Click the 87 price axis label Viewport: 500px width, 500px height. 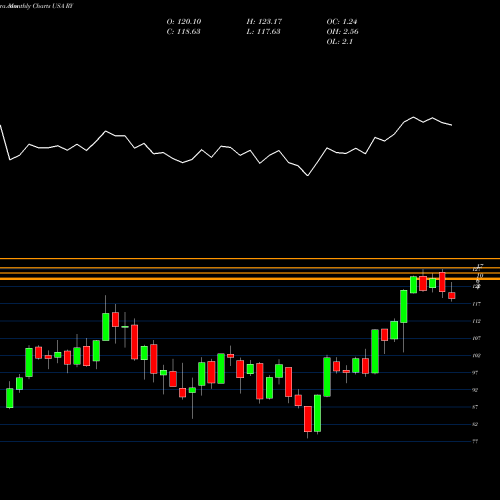tap(475, 407)
